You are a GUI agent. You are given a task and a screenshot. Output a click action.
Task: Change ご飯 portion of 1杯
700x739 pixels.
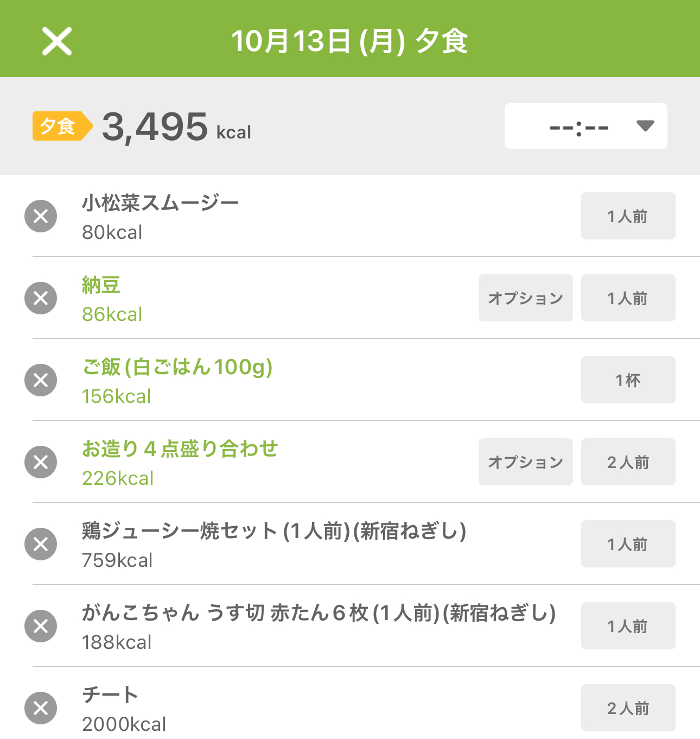click(x=628, y=380)
